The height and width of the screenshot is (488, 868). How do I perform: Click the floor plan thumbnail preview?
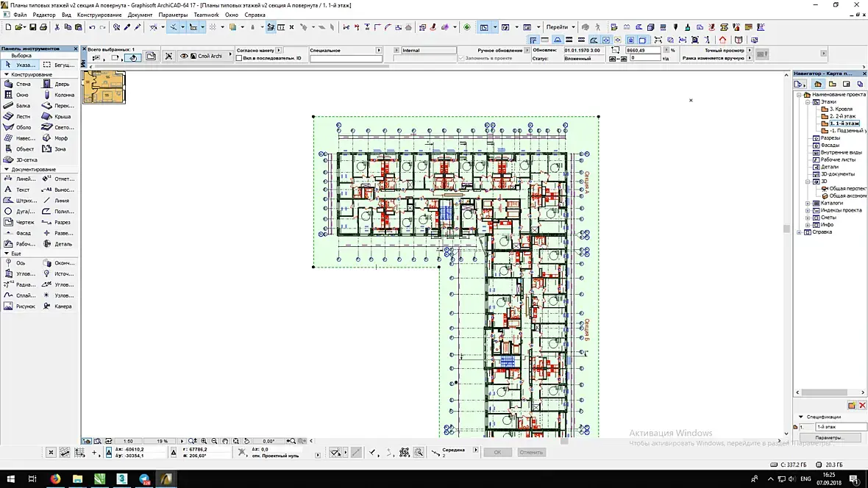pyautogui.click(x=104, y=87)
